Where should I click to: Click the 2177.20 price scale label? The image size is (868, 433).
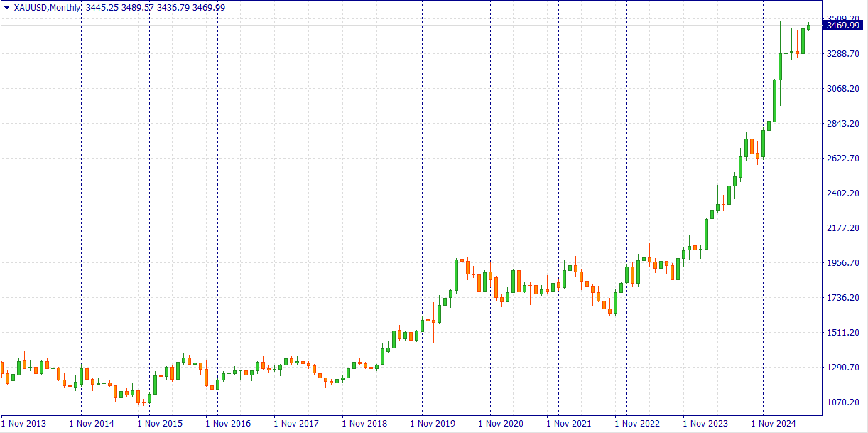(x=843, y=228)
